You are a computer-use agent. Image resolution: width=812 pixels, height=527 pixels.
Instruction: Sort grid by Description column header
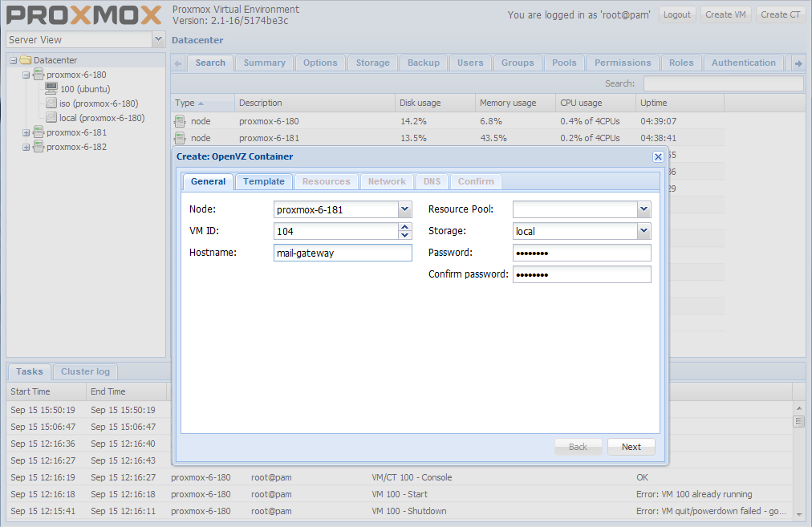click(315, 103)
